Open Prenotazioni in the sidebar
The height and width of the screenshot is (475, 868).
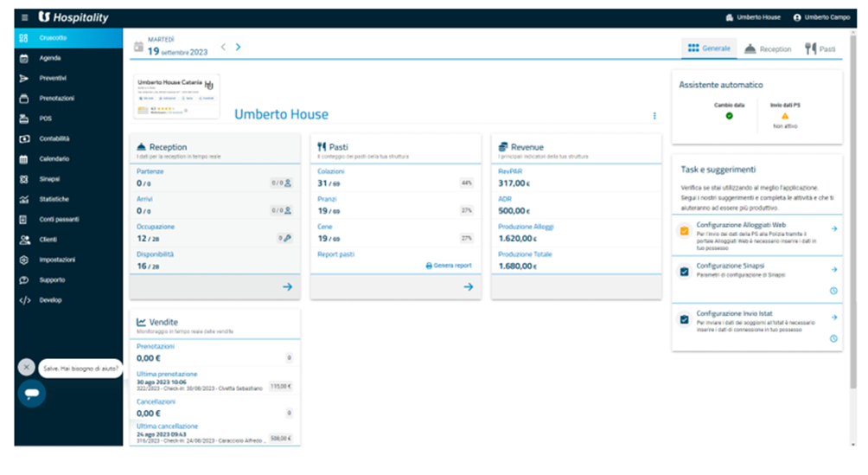(x=68, y=99)
